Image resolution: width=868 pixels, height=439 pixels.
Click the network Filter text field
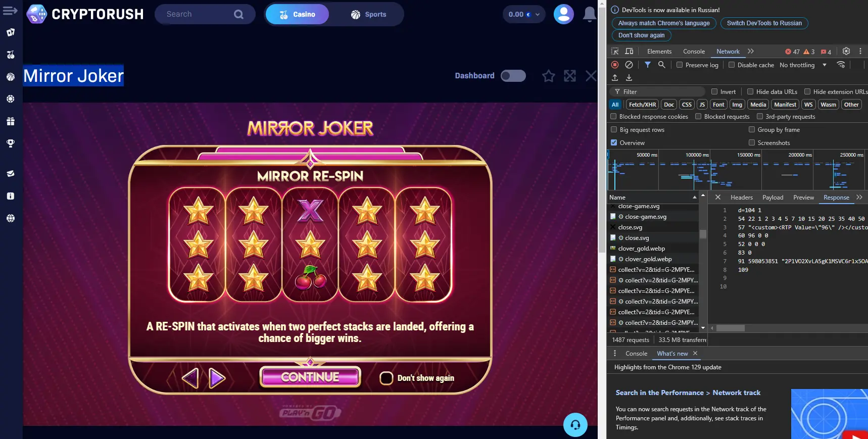658,91
